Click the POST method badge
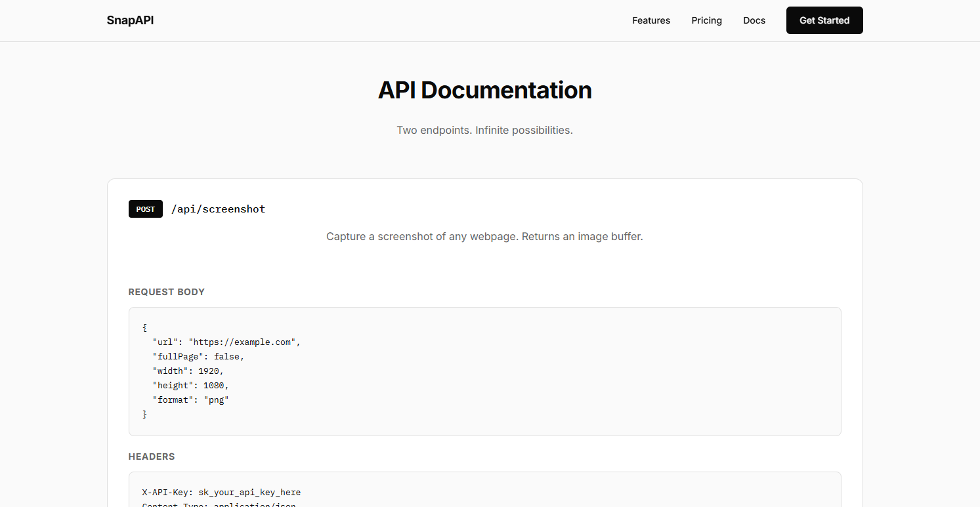 145,209
